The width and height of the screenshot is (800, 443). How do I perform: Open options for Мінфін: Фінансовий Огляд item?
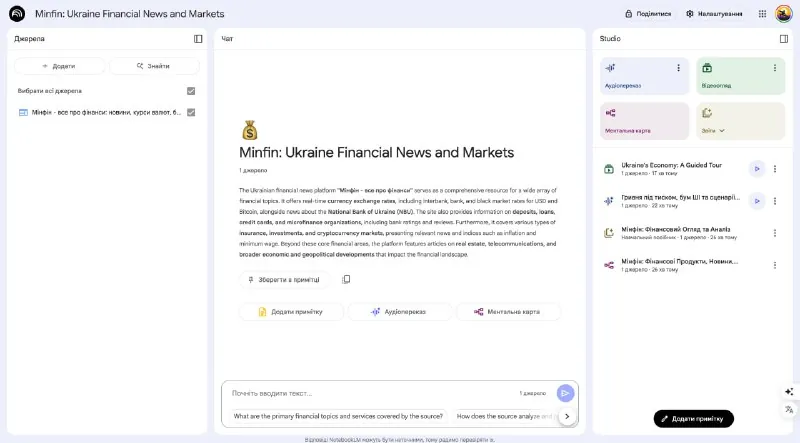(774, 233)
